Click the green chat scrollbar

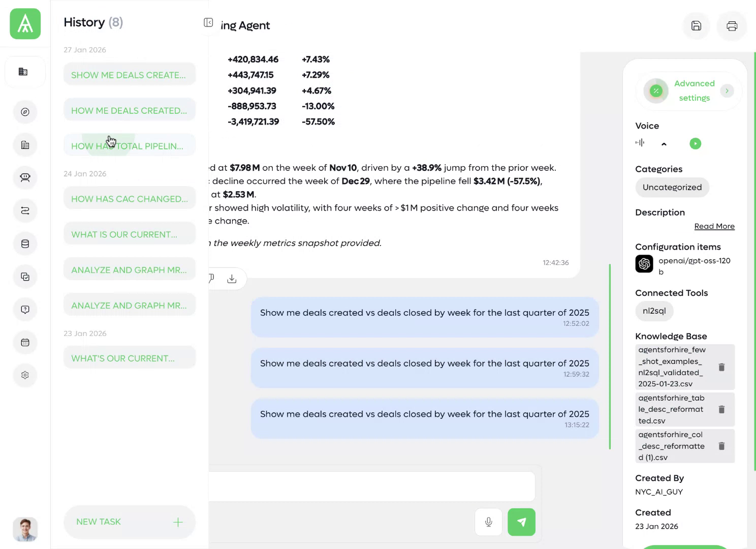pos(610,357)
